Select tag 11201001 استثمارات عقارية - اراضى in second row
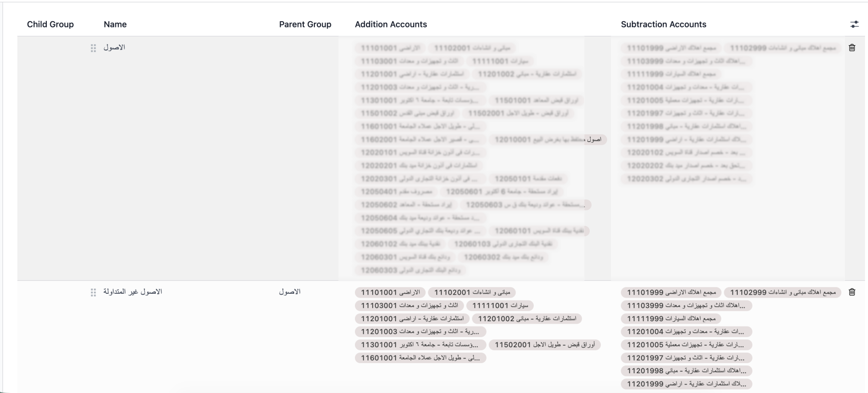Image resolution: width=868 pixels, height=393 pixels. tap(412, 318)
